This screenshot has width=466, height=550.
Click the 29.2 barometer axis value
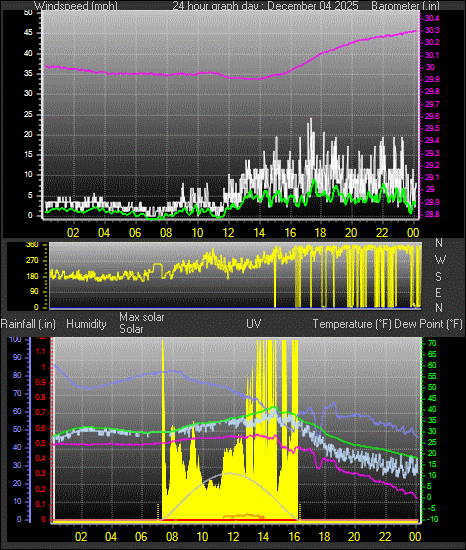[432, 165]
